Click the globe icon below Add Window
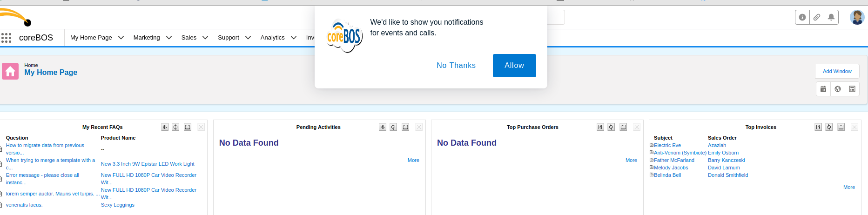868x215 pixels. pyautogui.click(x=838, y=89)
